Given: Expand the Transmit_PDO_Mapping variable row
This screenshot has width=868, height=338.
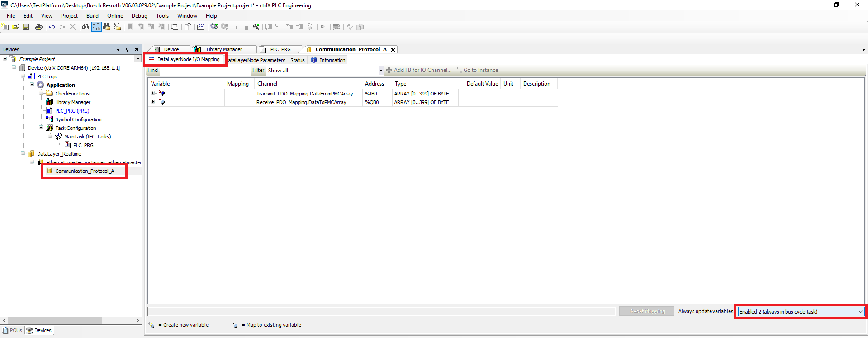Looking at the screenshot, I should pos(153,94).
